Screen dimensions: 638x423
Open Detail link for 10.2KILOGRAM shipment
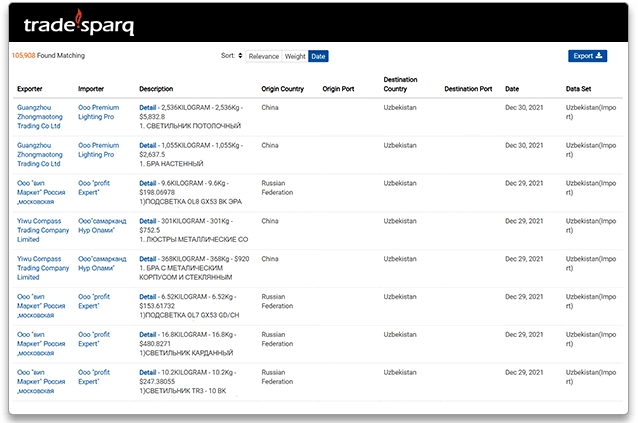pos(148,373)
